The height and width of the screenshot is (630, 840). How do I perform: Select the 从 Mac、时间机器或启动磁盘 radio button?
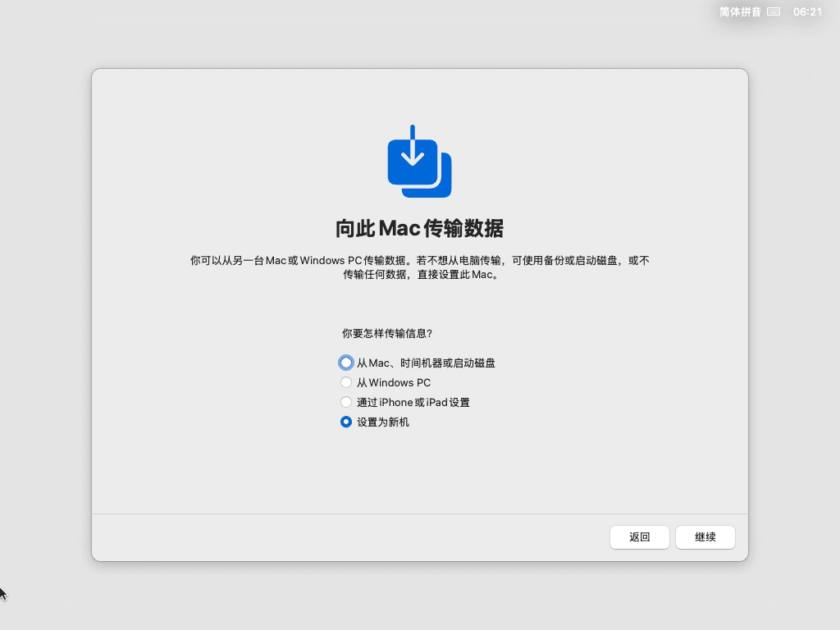(x=346, y=363)
